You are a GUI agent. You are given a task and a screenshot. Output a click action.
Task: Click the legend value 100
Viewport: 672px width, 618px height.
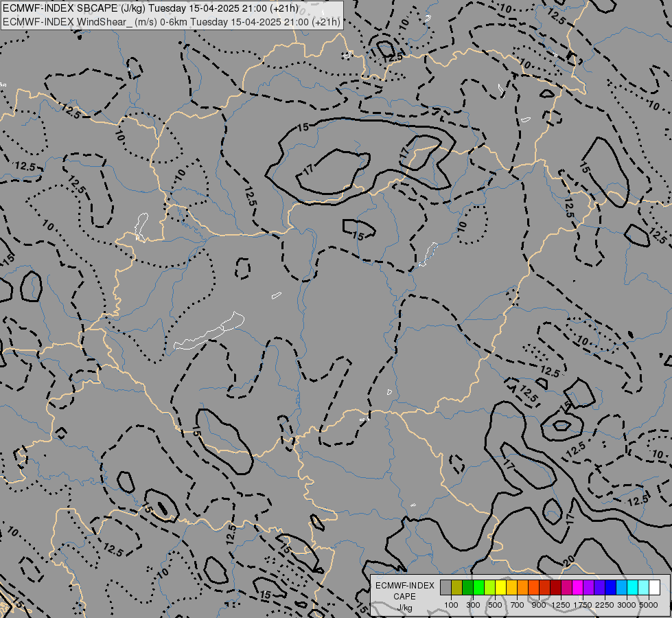coord(451,605)
